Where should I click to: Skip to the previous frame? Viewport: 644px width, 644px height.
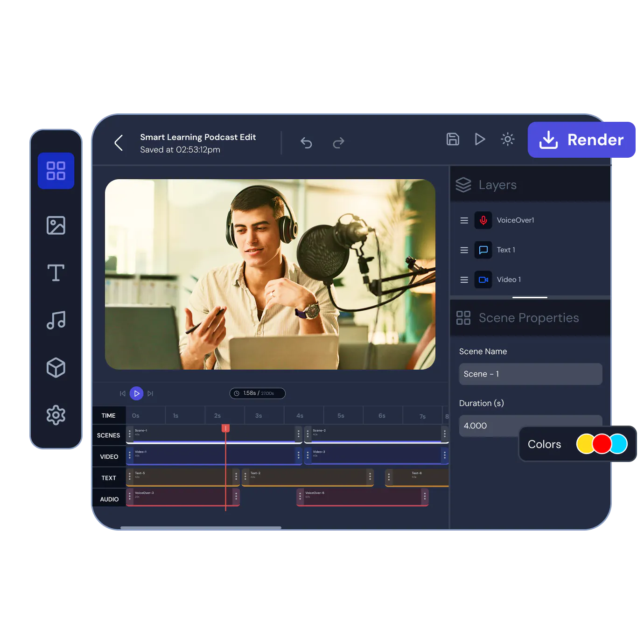point(123,393)
